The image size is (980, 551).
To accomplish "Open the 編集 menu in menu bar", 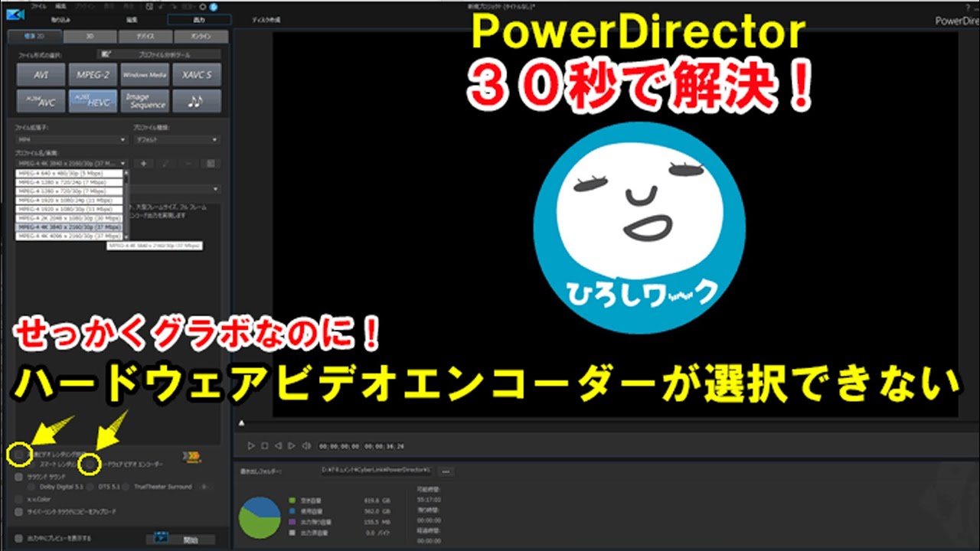I will click(x=60, y=6).
